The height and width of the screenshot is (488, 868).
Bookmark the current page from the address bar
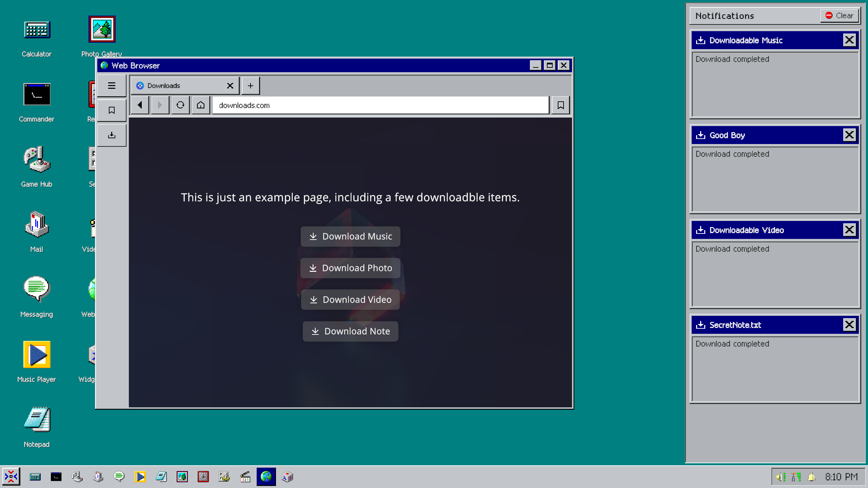[x=560, y=105]
